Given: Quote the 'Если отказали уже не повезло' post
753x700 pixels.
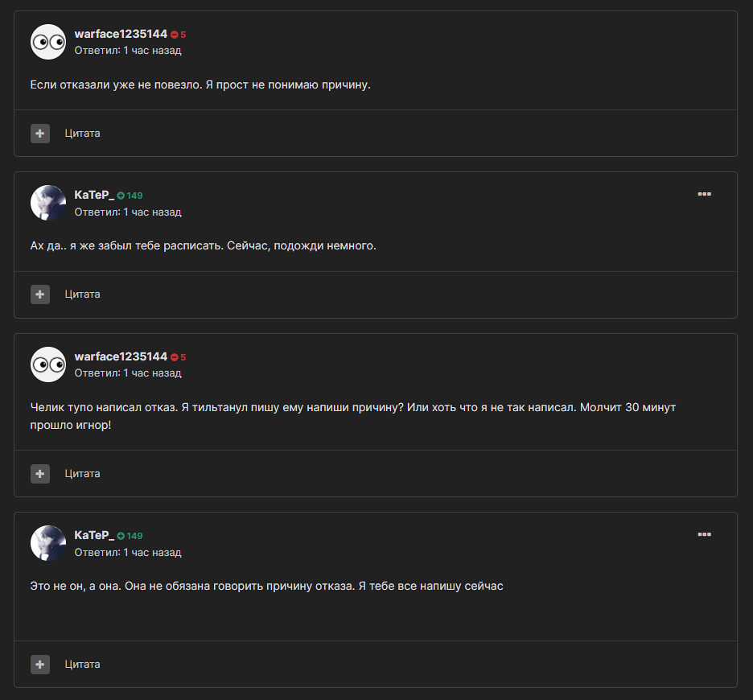Looking at the screenshot, I should pyautogui.click(x=83, y=134).
